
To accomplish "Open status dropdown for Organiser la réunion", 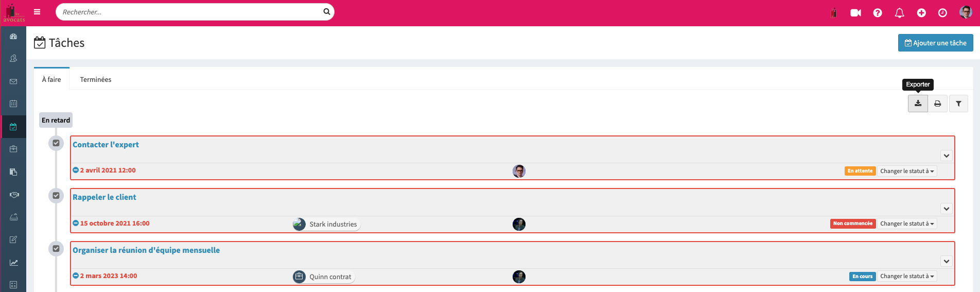I will click(907, 276).
